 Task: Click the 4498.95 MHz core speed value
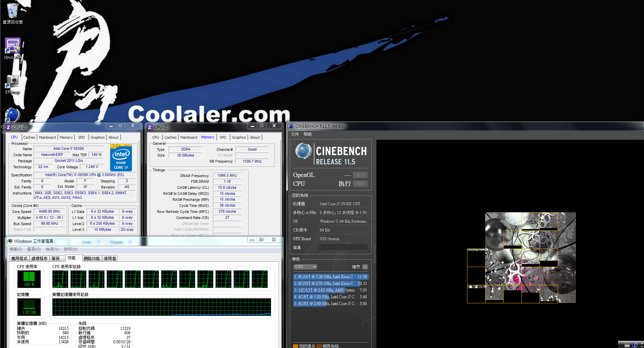(x=50, y=212)
